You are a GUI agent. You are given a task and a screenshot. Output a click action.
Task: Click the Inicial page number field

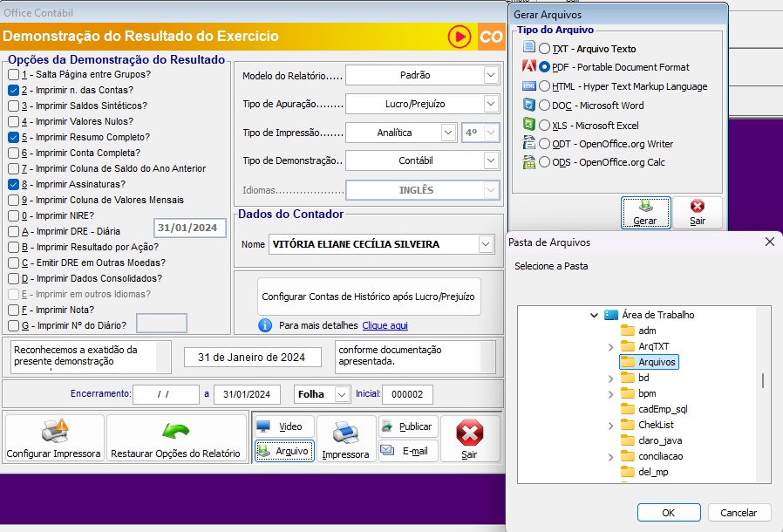tap(406, 394)
